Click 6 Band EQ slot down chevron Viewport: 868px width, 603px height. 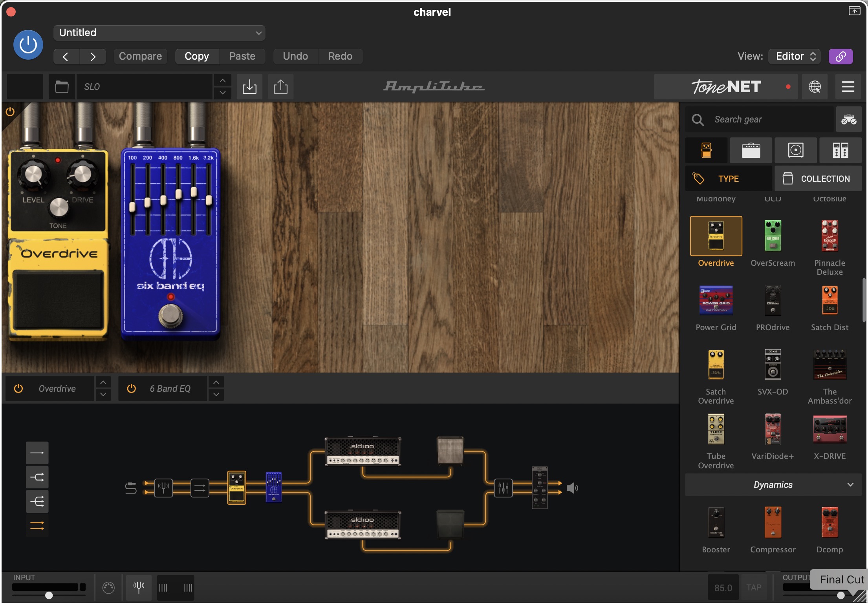point(216,395)
